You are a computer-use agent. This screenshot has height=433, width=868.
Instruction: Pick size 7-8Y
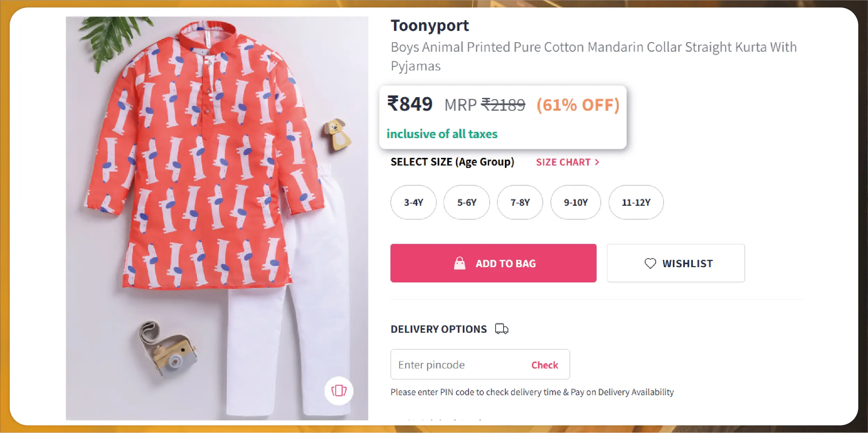point(520,202)
